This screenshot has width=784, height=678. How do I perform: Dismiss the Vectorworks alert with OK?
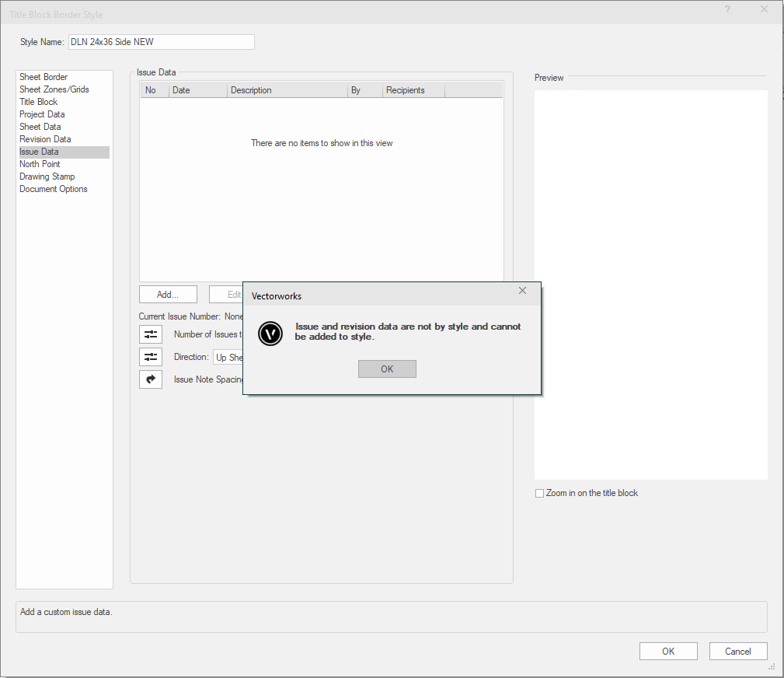[387, 369]
